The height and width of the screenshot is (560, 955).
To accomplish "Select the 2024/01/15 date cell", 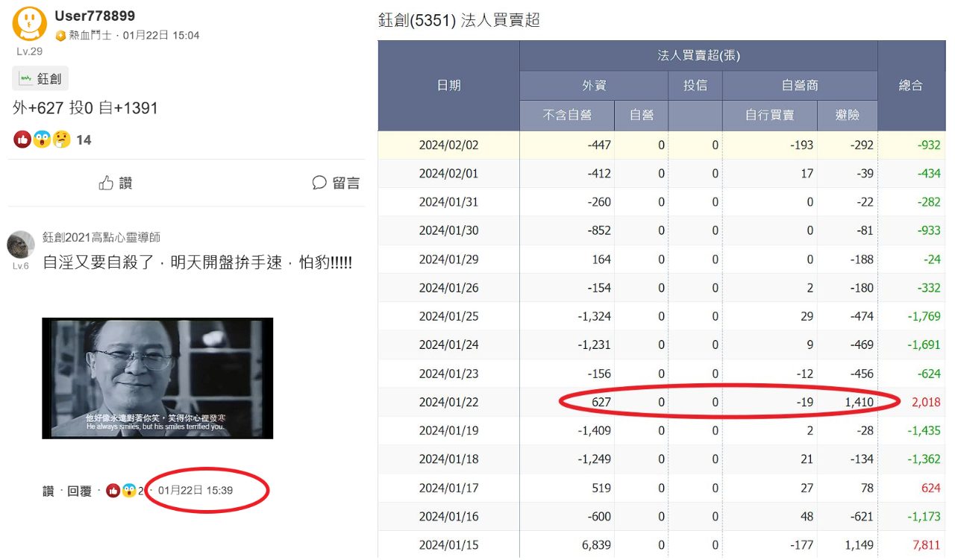I will (448, 545).
